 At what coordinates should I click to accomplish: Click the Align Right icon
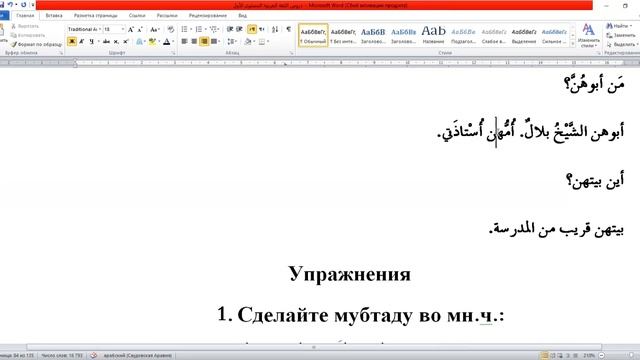[x=204, y=41]
